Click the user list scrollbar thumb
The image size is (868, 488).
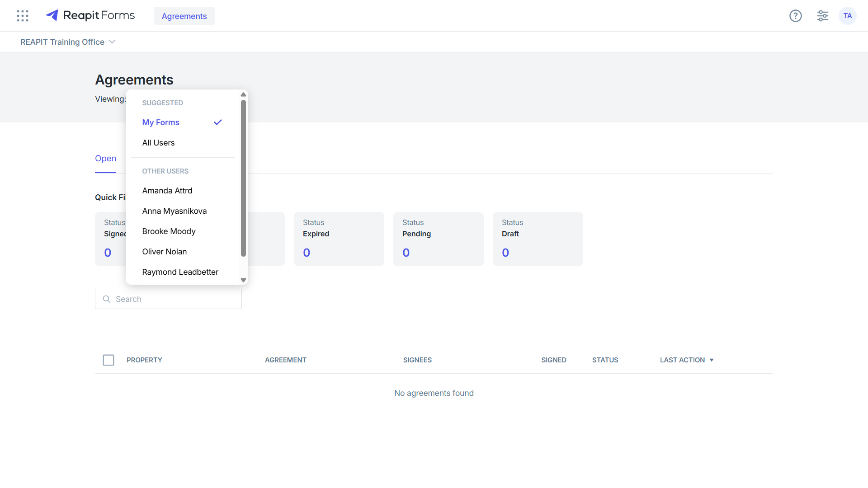243,178
